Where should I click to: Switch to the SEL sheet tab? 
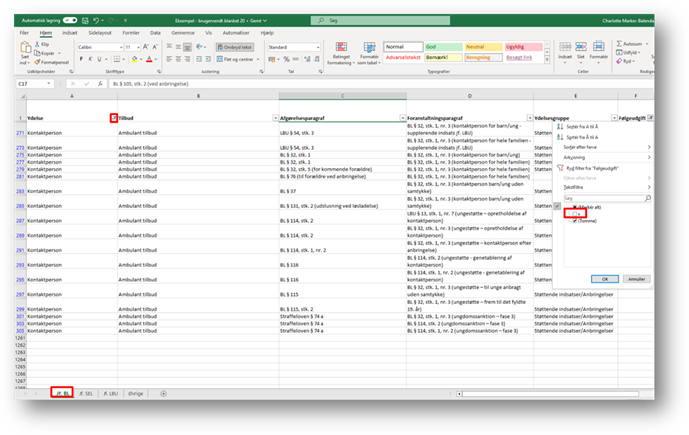point(87,394)
